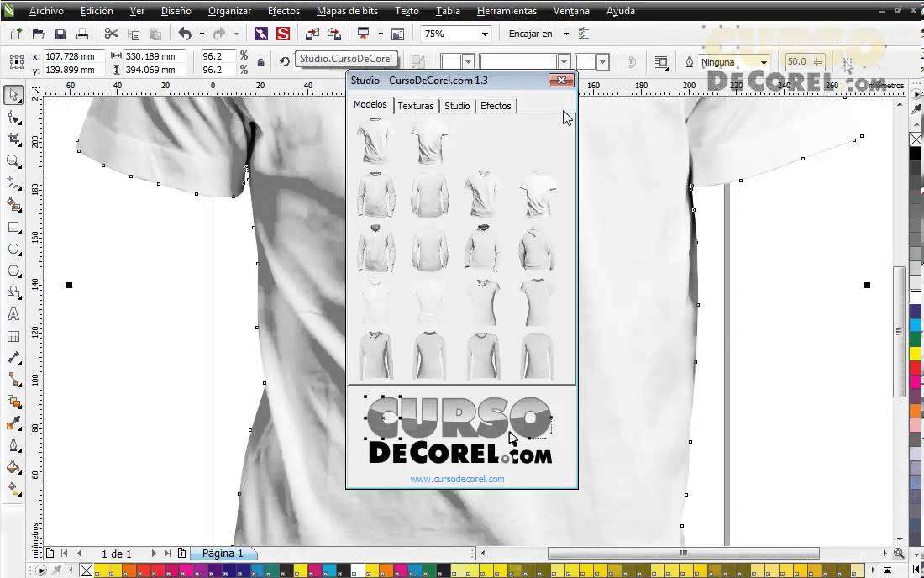The image size is (924, 578).
Task: Click the Copy icon
Action: tap(134, 34)
